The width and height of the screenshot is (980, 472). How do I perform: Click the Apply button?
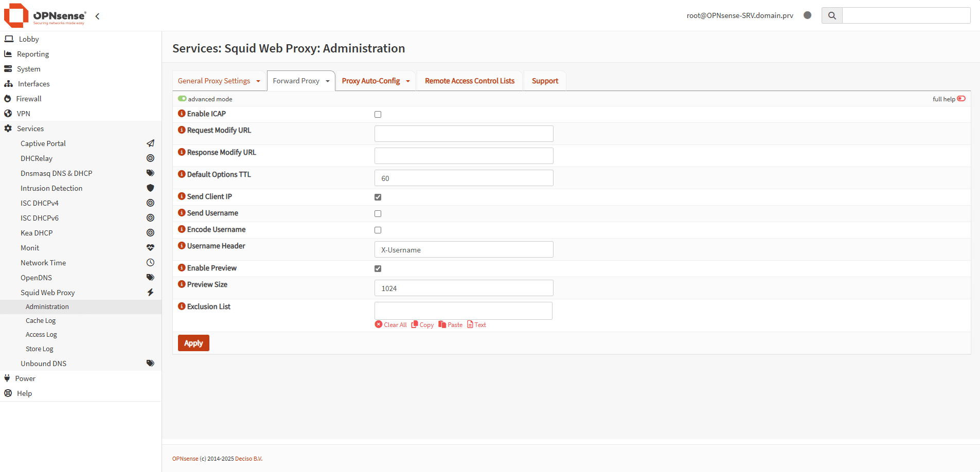pyautogui.click(x=193, y=343)
